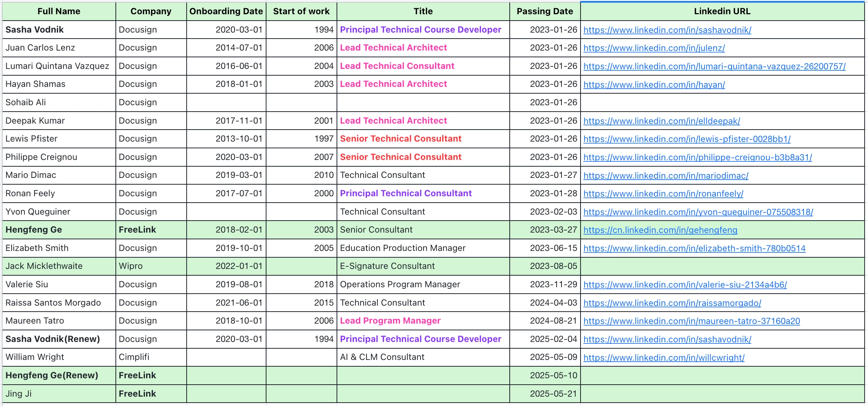
Task: Select the Cimplifi company cell
Action: (x=151, y=357)
